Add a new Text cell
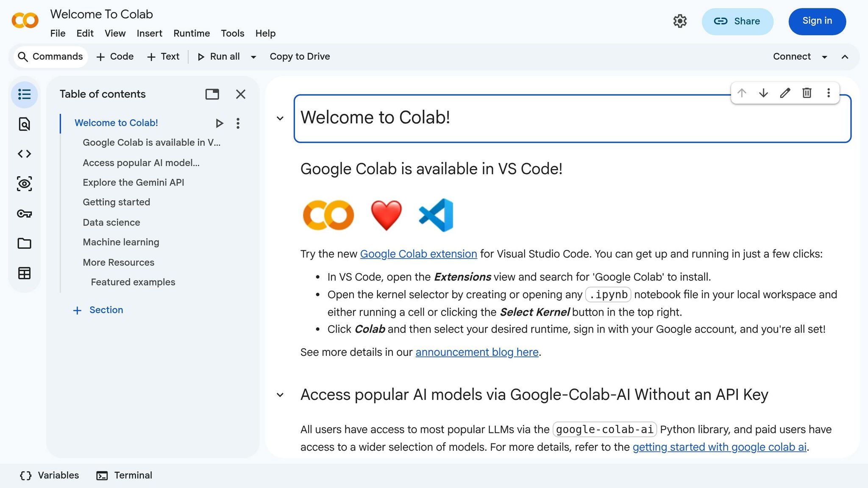868x488 pixels. 163,57
